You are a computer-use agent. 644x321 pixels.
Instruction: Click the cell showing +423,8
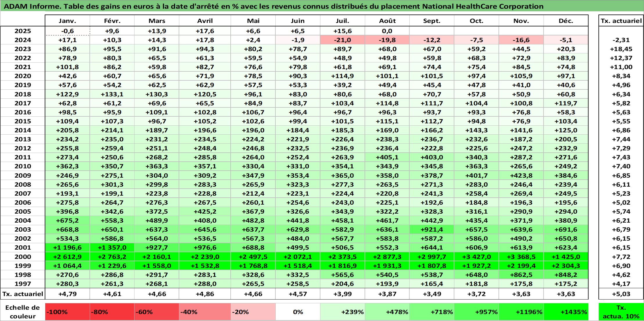pyautogui.click(x=521, y=176)
